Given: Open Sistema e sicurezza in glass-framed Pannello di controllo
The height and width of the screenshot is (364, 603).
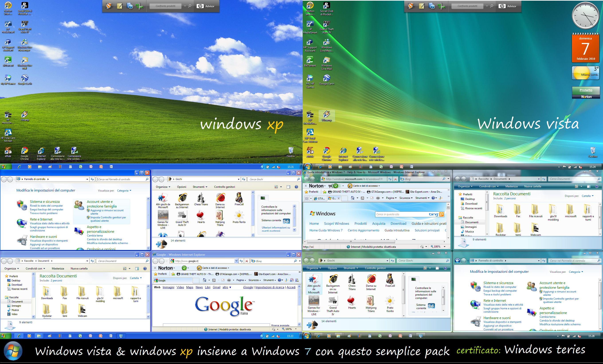Looking at the screenshot, I should click(x=498, y=283).
